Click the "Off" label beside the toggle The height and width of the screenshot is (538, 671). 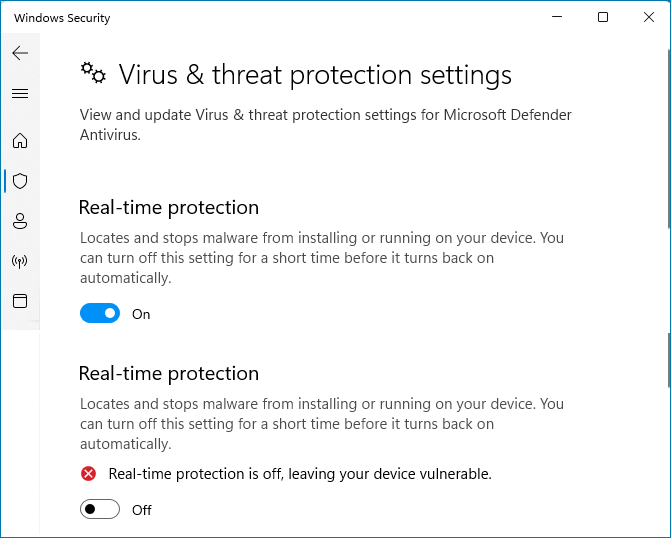(x=142, y=510)
